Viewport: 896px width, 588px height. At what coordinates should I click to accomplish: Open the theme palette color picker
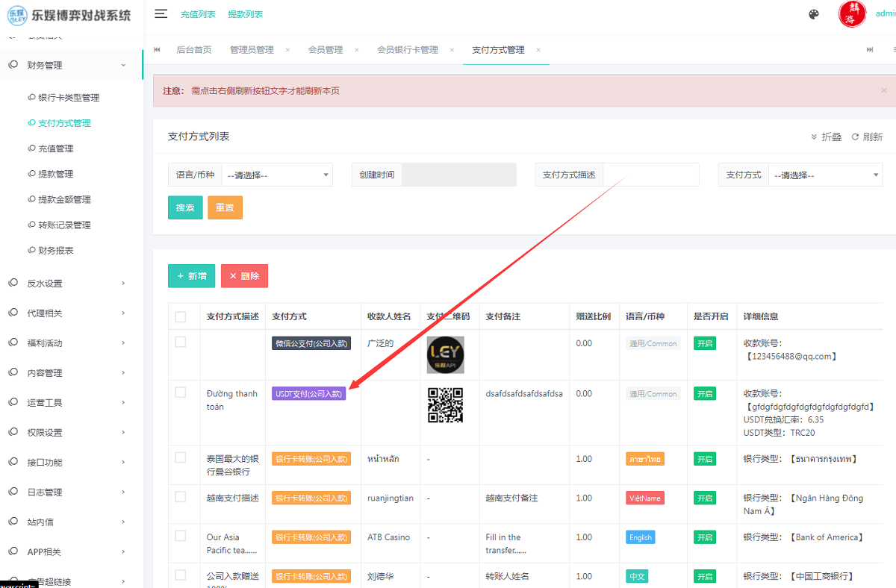[x=813, y=13]
